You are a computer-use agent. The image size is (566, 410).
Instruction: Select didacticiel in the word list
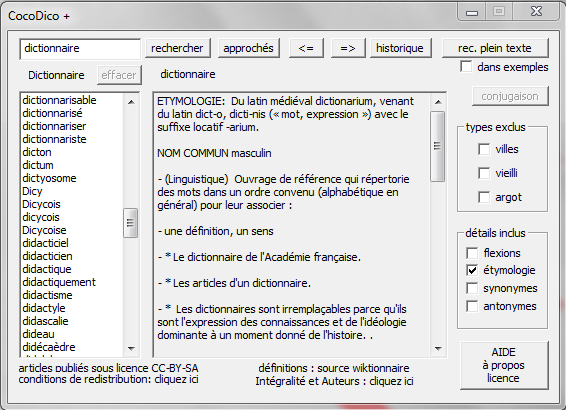pos(45,243)
